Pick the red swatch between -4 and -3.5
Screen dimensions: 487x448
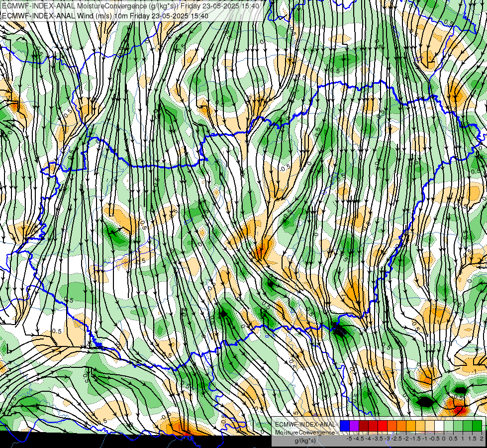coord(373,426)
